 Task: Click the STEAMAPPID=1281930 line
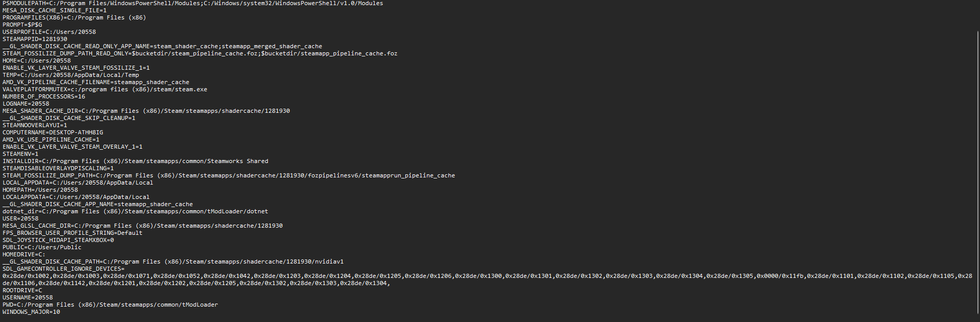[x=35, y=39]
